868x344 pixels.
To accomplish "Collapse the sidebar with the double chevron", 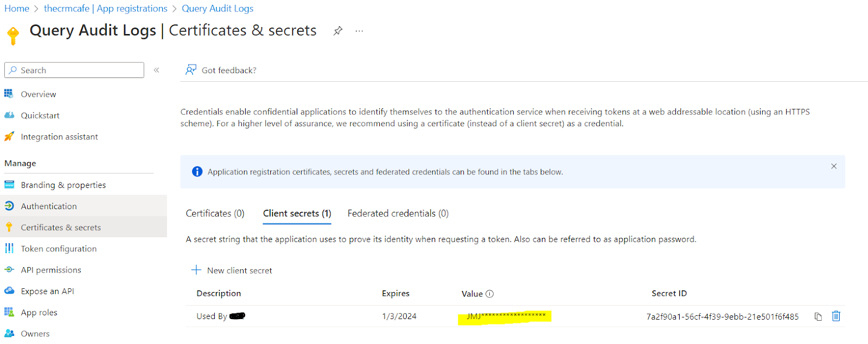I will pyautogui.click(x=156, y=70).
